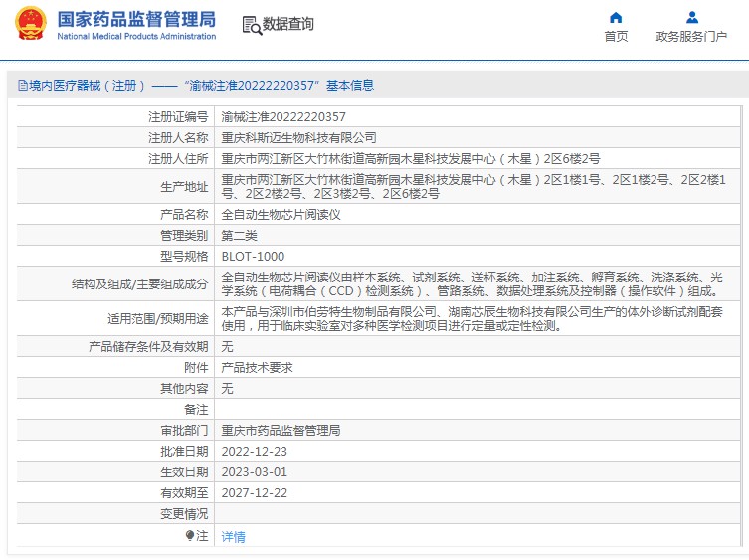Select registration number 渝械注准20222220357 in table

[x=282, y=116]
